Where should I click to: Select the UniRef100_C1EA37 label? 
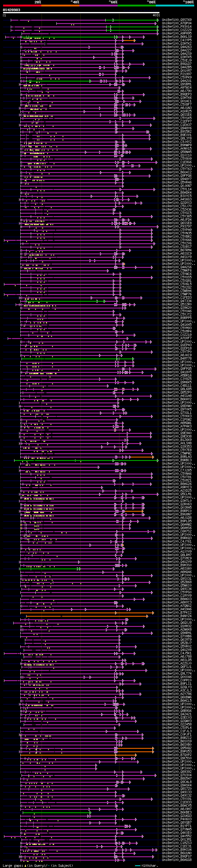(177, 125)
